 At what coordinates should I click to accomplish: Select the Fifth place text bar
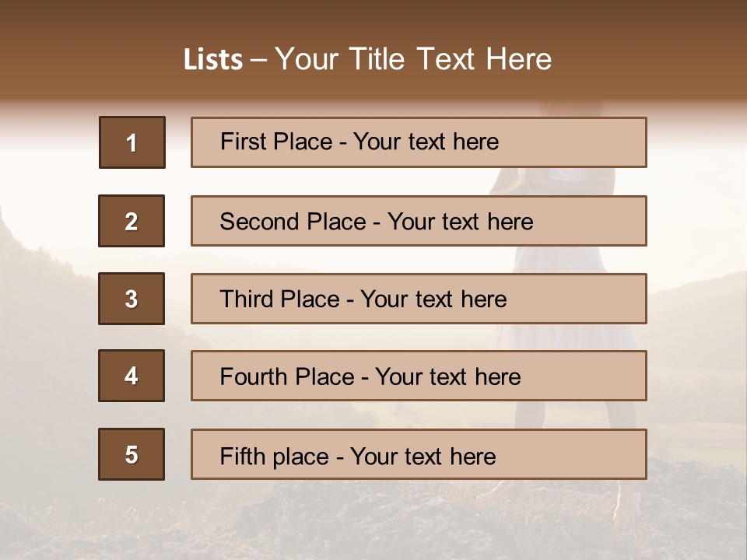pyautogui.click(x=419, y=454)
